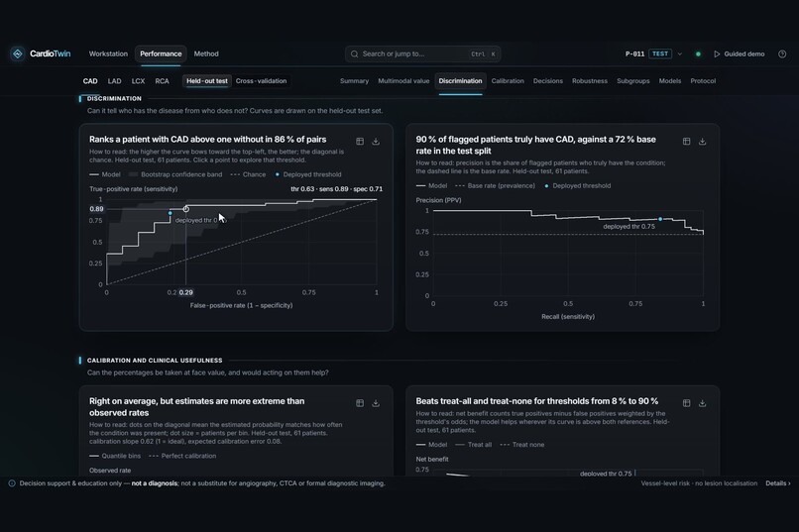Image resolution: width=799 pixels, height=532 pixels.
Task: Show data table for net benefit card
Action: click(686, 403)
